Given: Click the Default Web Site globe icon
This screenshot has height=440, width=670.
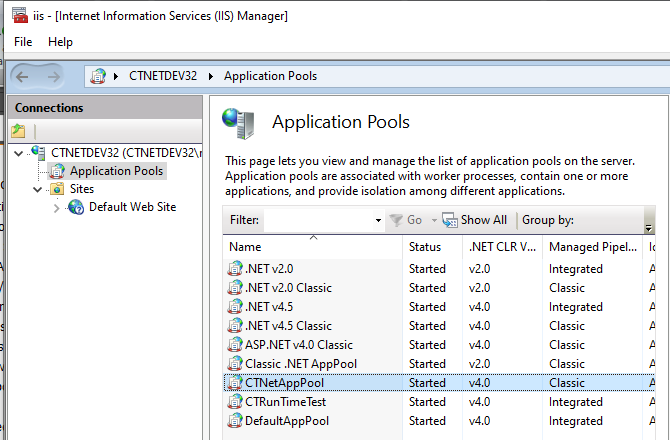Looking at the screenshot, I should tap(76, 207).
